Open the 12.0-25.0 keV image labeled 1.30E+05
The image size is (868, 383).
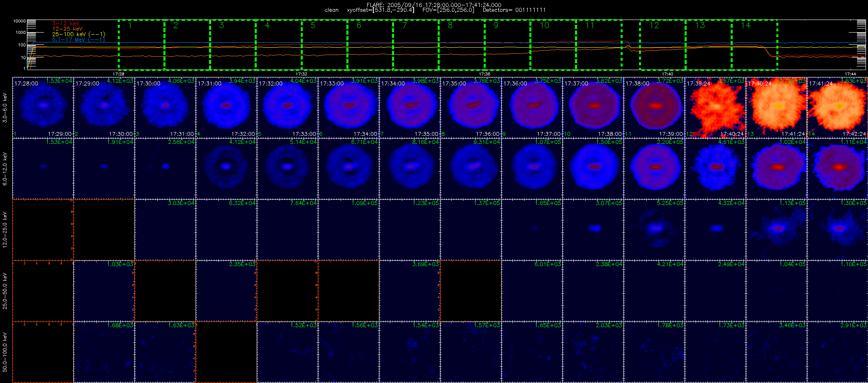click(x=837, y=230)
